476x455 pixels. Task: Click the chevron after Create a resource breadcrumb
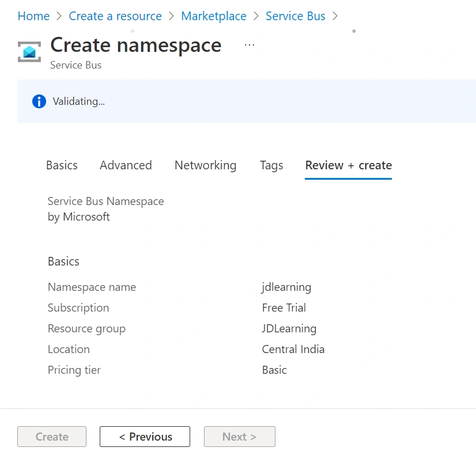point(172,16)
